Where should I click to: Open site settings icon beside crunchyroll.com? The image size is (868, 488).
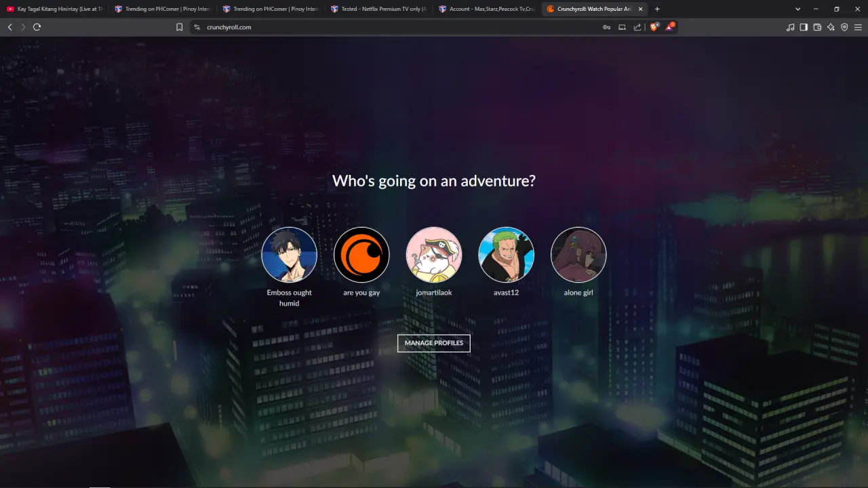click(x=197, y=27)
